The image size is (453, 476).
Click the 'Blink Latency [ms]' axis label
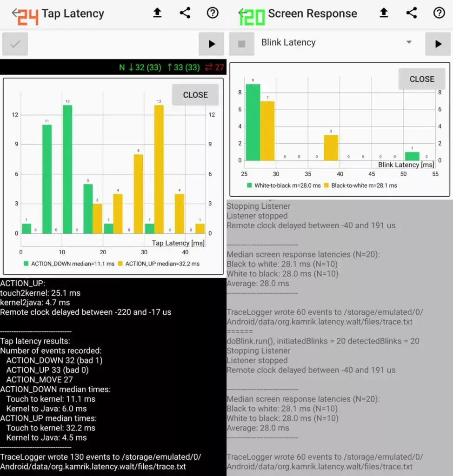406,165
